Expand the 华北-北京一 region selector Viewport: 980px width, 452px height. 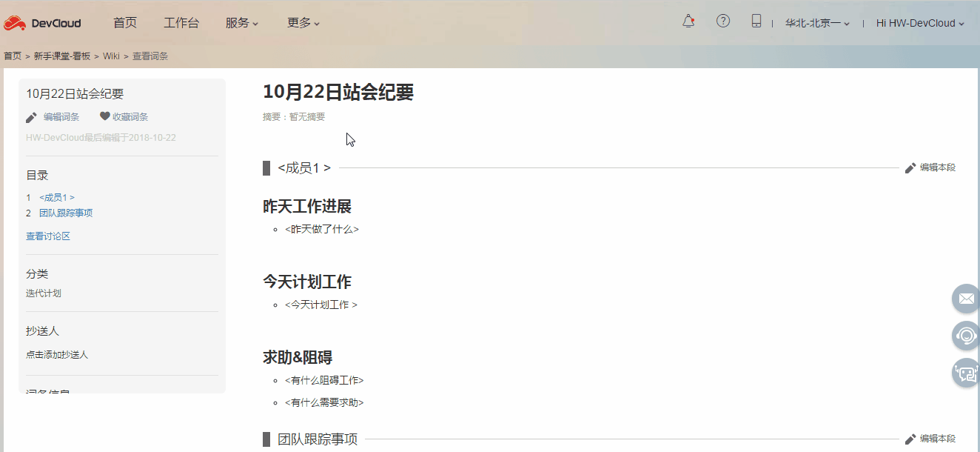816,22
